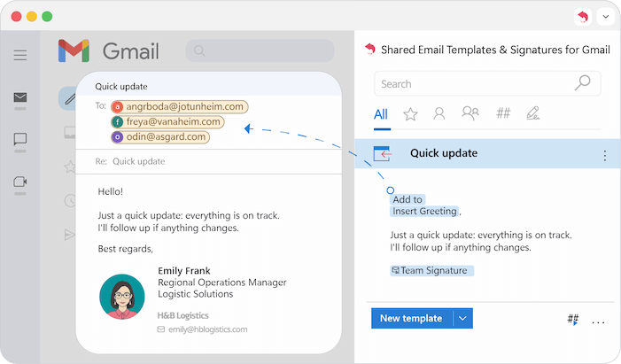The height and width of the screenshot is (364, 621).
Task: Click the Gmail search bar
Action: (260, 50)
